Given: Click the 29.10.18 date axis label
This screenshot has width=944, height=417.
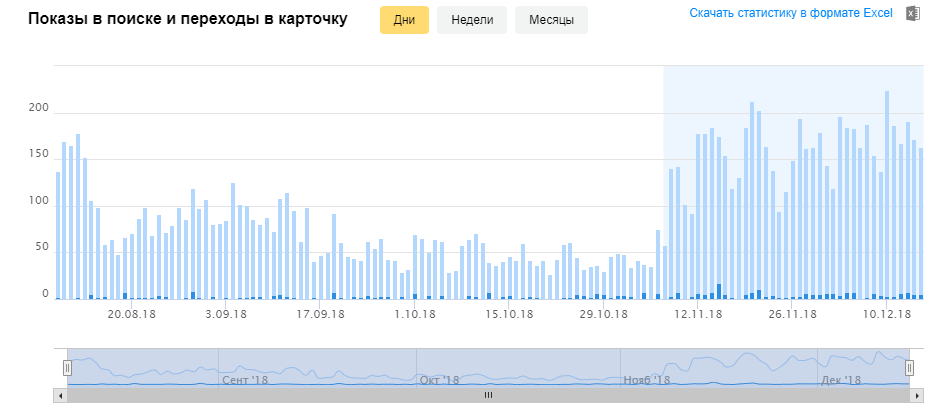Looking at the screenshot, I should pyautogui.click(x=605, y=314).
